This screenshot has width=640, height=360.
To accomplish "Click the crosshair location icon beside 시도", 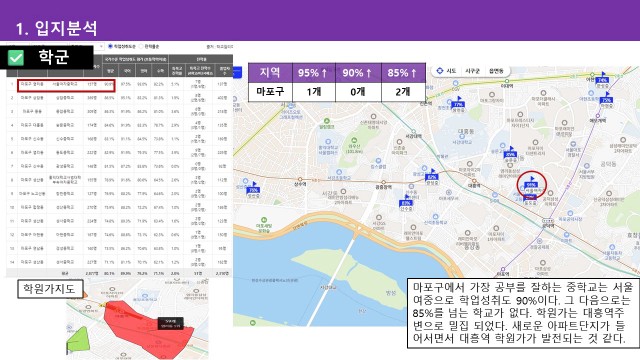I will coord(440,71).
